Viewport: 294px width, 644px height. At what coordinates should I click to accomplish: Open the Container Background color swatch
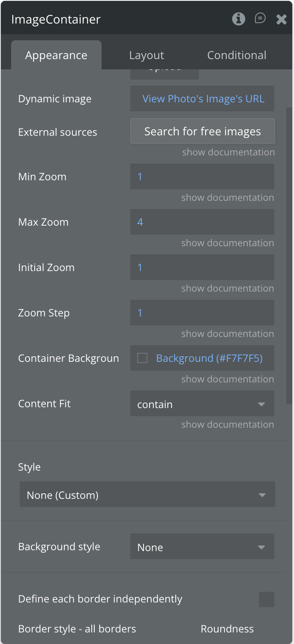click(x=142, y=358)
